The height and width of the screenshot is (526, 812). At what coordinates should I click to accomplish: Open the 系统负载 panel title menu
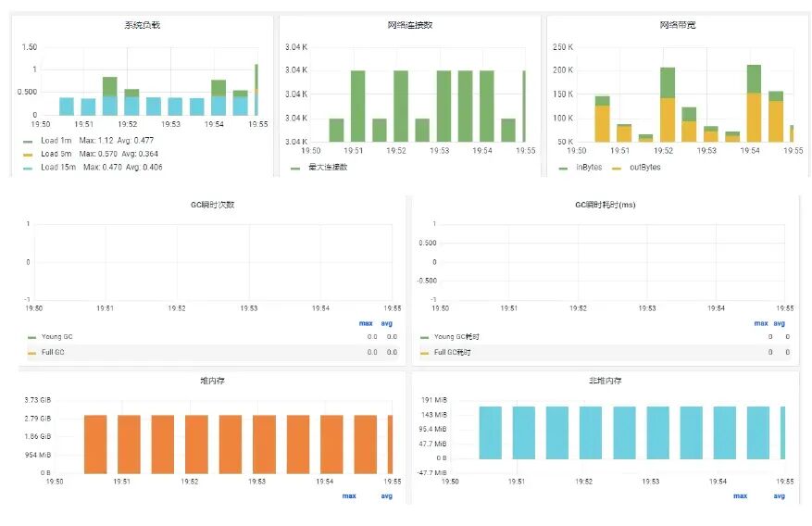(x=143, y=25)
